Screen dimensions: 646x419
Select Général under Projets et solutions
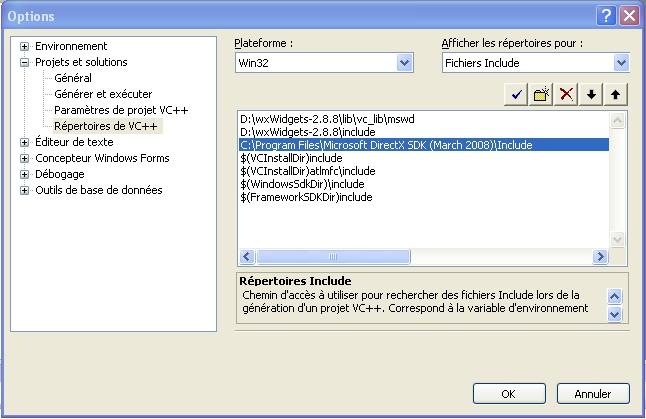point(73,78)
